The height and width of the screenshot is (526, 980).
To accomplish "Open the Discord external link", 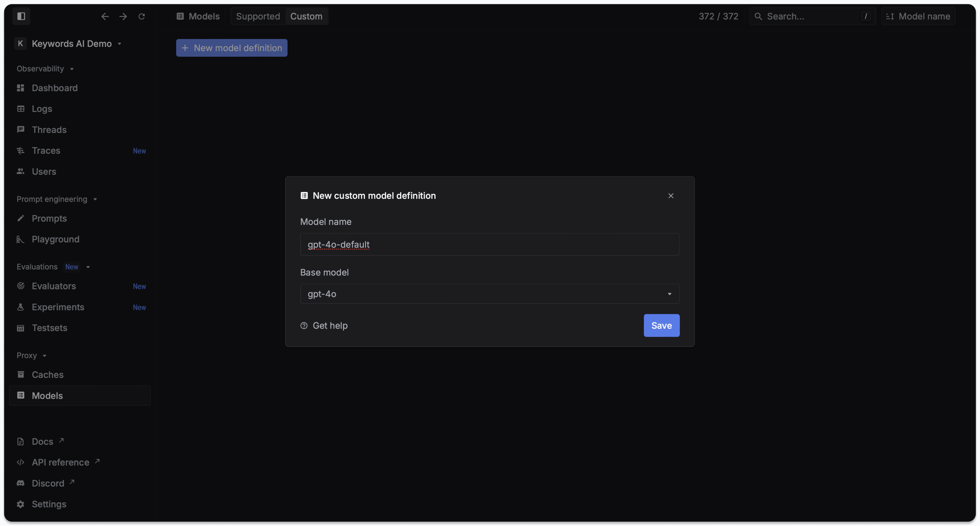I will coord(46,483).
